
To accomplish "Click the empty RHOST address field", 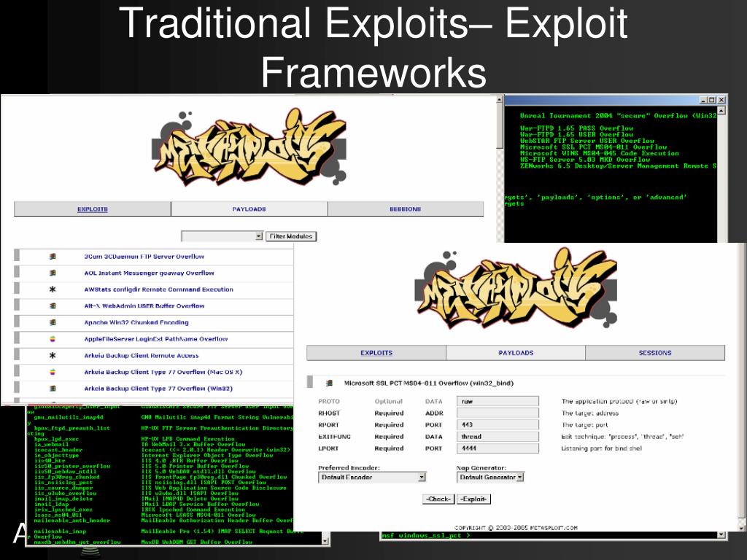I will click(x=498, y=413).
